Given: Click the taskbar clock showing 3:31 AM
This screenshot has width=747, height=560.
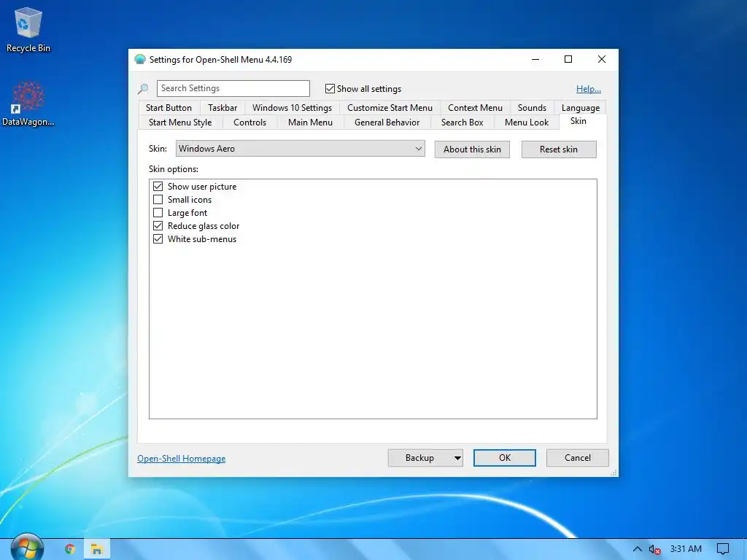Looking at the screenshot, I should [x=686, y=549].
